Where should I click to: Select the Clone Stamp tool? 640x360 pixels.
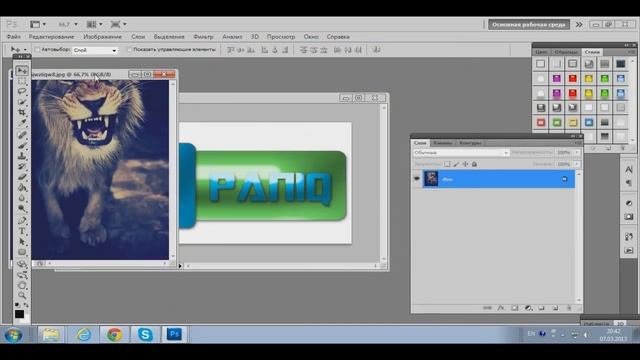(22, 156)
